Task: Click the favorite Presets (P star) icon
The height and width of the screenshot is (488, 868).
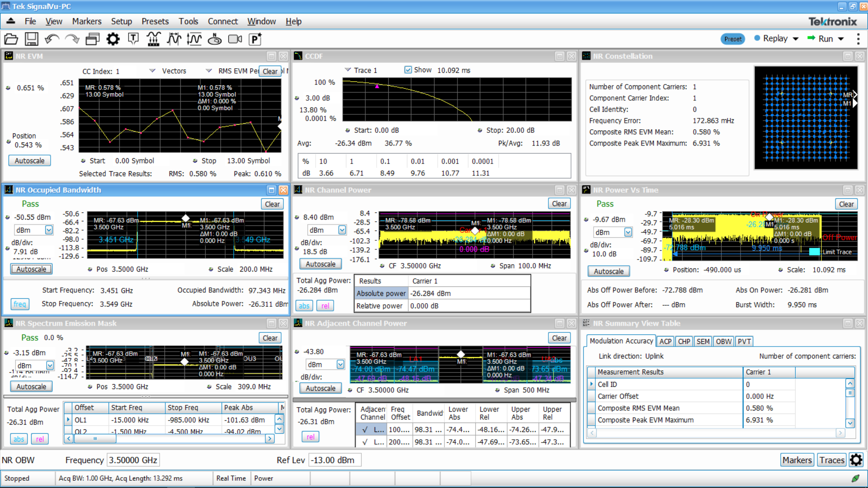Action: pos(255,39)
